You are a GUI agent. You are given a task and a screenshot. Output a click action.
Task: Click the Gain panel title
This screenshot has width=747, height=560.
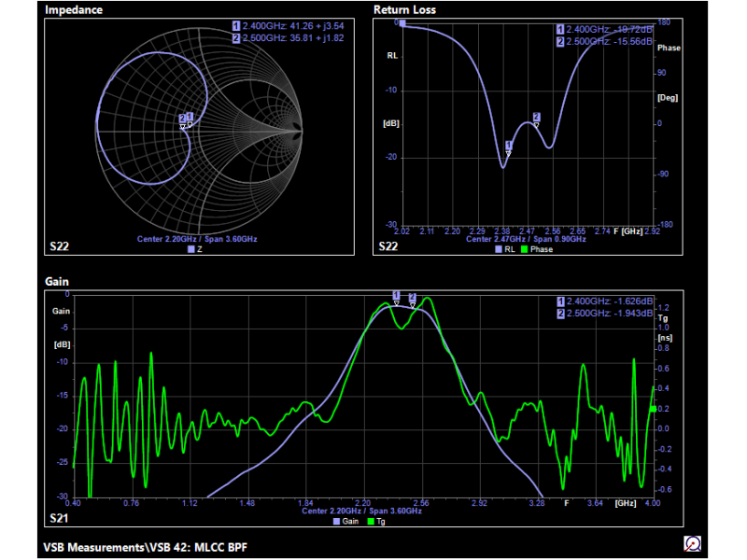point(58,281)
